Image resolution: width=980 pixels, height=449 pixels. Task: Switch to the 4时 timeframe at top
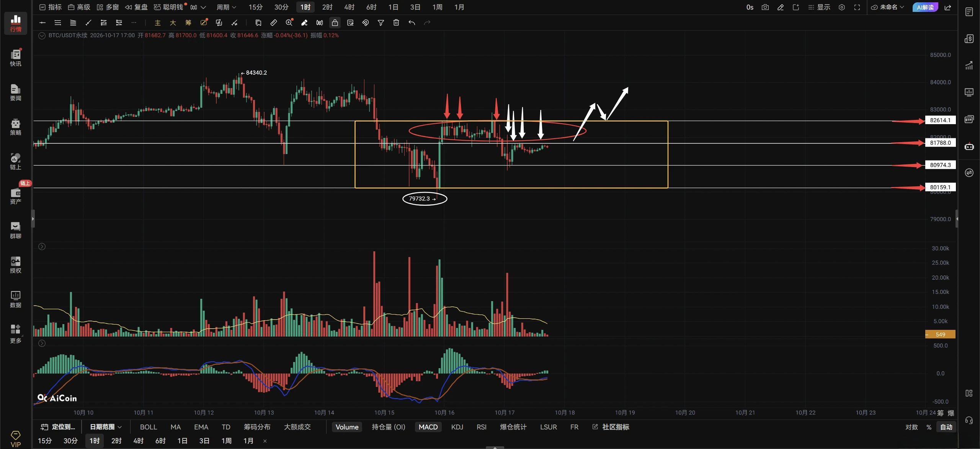[349, 7]
